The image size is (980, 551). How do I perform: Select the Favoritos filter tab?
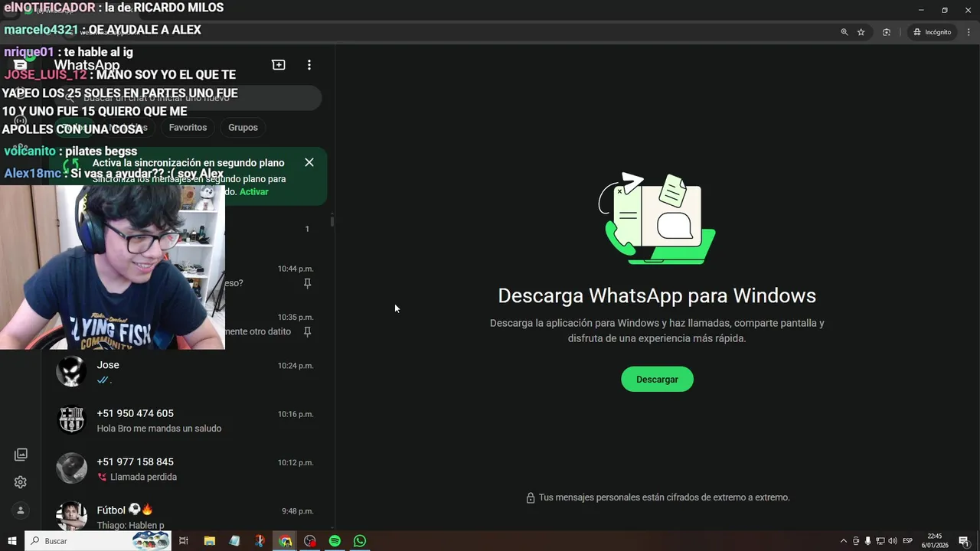pos(188,128)
